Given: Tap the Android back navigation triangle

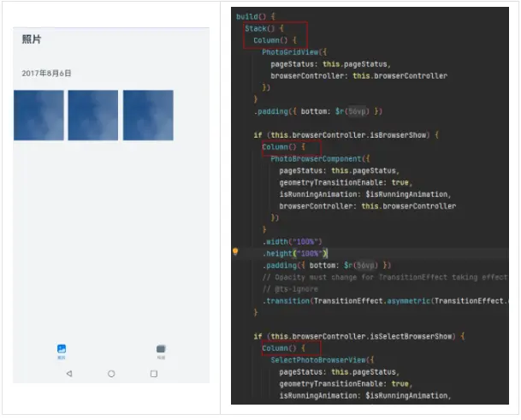Looking at the screenshot, I should tap(69, 374).
